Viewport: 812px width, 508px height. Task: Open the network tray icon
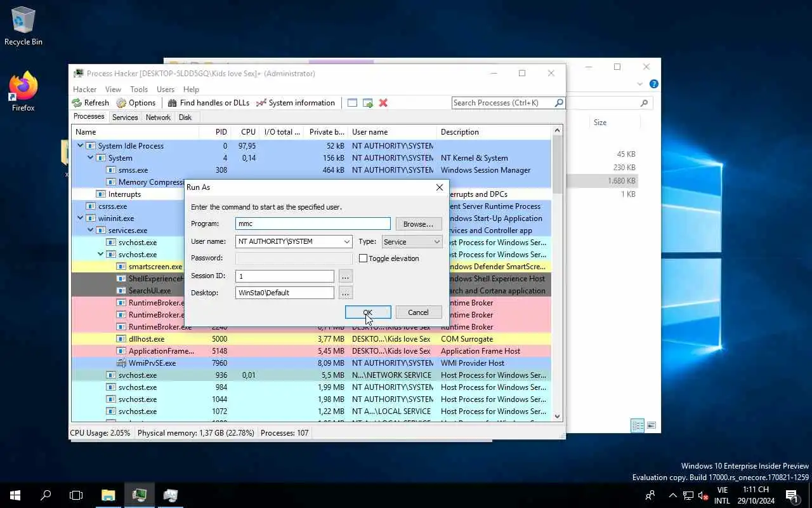pyautogui.click(x=688, y=495)
